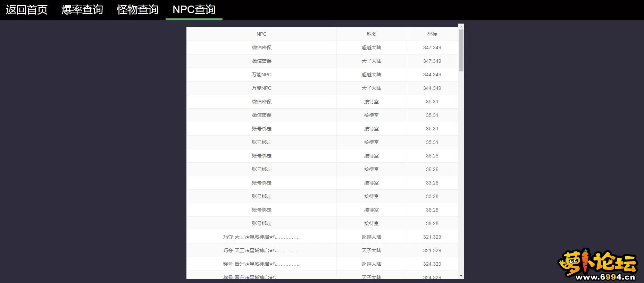The height and width of the screenshot is (283, 644).
Task: Select 称号·晋升 NPC in the 超越大陆 row
Action: click(x=261, y=264)
